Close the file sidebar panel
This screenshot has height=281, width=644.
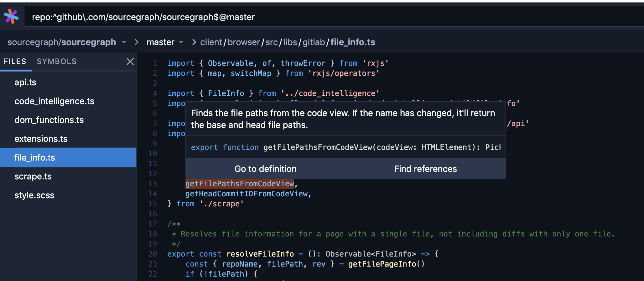(x=130, y=61)
